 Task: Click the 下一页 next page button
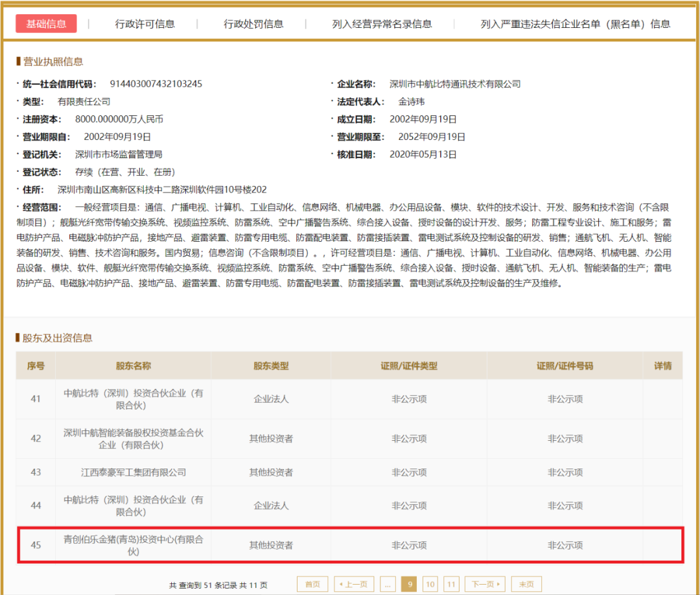pyautogui.click(x=485, y=584)
